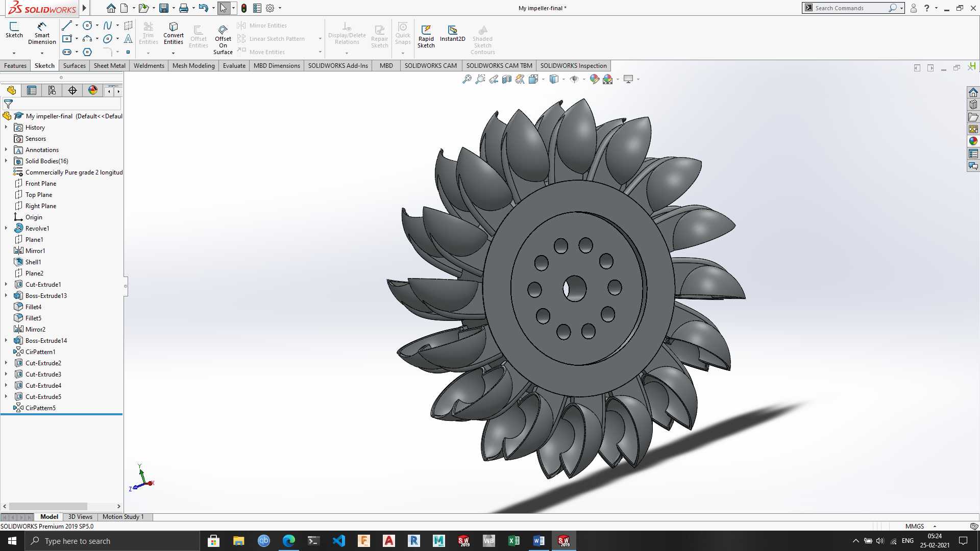Click the Zoom to Fit icon

pos(467,79)
